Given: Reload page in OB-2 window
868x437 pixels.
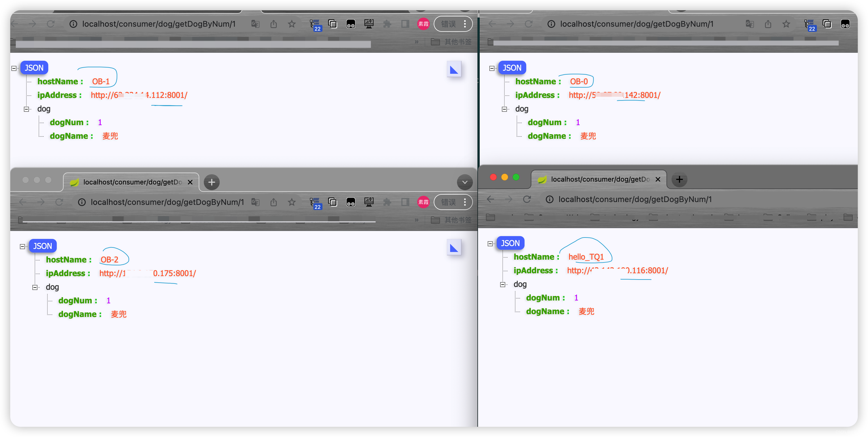Looking at the screenshot, I should (x=59, y=202).
